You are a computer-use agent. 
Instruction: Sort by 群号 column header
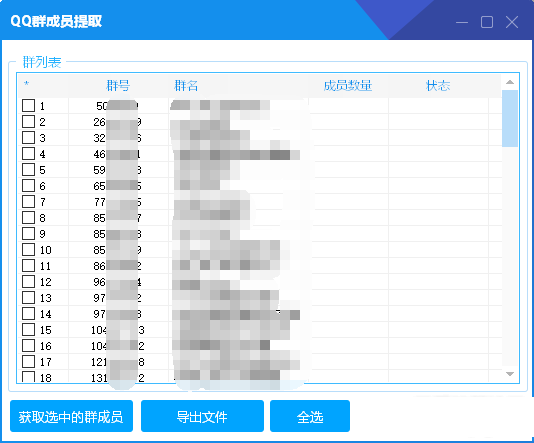(118, 85)
